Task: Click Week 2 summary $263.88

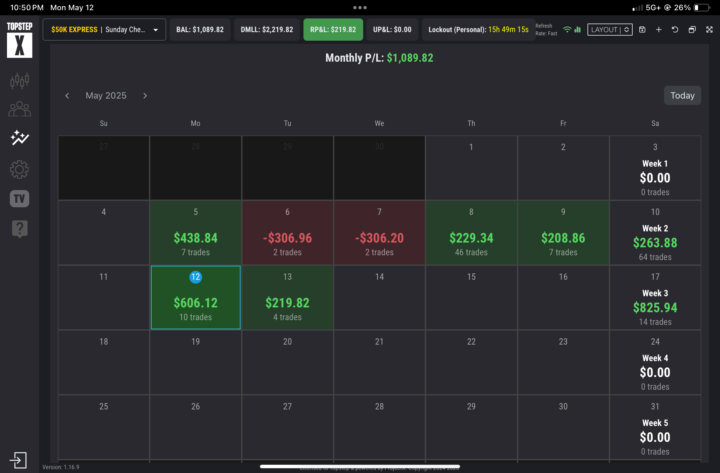Action: 655,242
